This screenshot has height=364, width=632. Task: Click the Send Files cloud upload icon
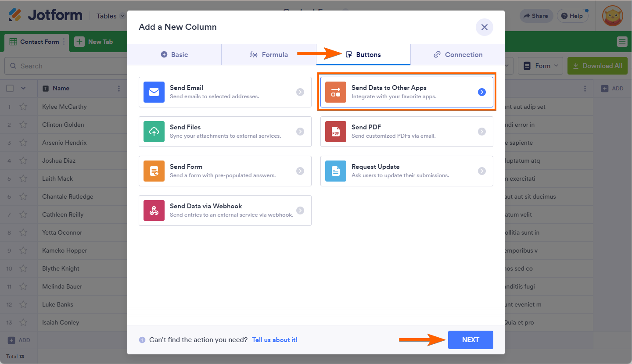pyautogui.click(x=154, y=132)
